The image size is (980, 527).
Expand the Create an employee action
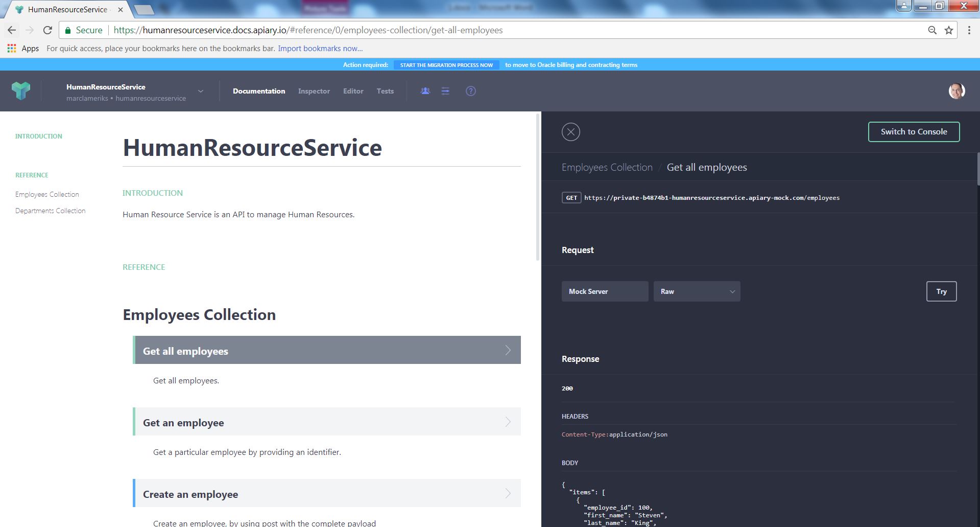pos(327,494)
